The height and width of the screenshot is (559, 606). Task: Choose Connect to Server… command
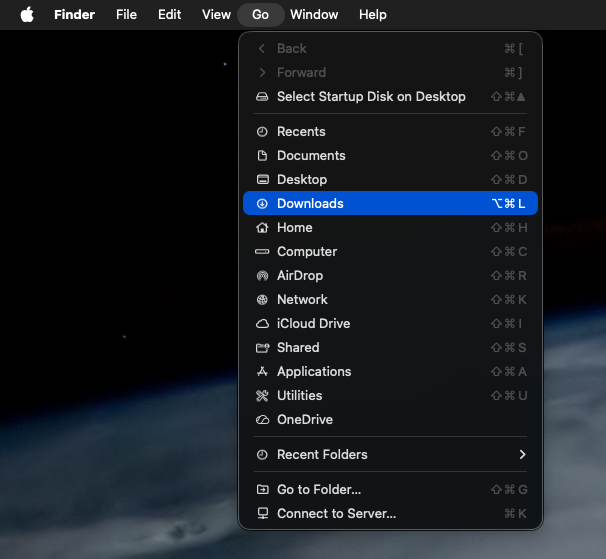[390, 514]
